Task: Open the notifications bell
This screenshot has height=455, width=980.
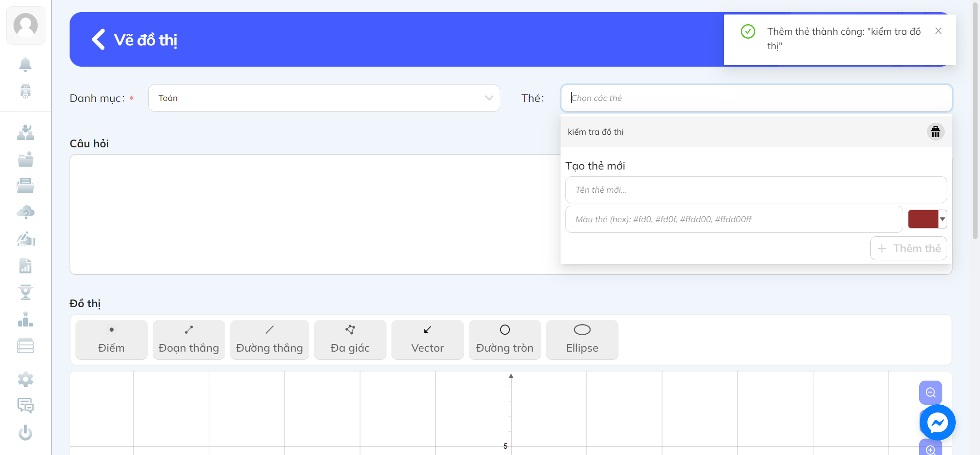Action: click(26, 64)
